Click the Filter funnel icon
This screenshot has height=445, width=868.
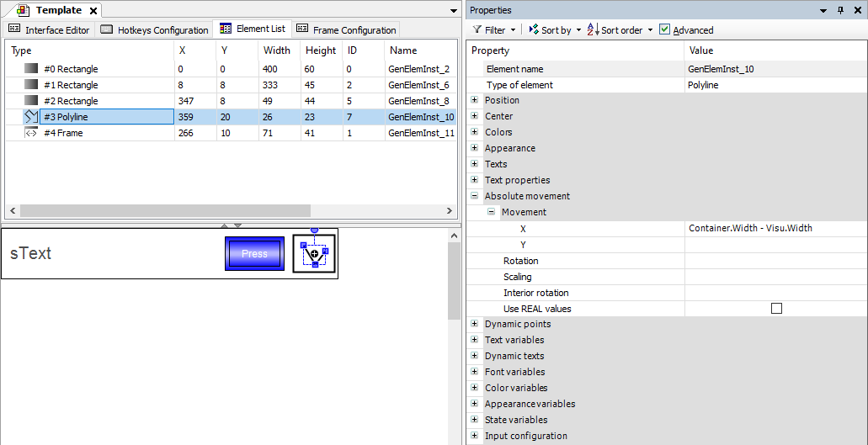pos(477,30)
